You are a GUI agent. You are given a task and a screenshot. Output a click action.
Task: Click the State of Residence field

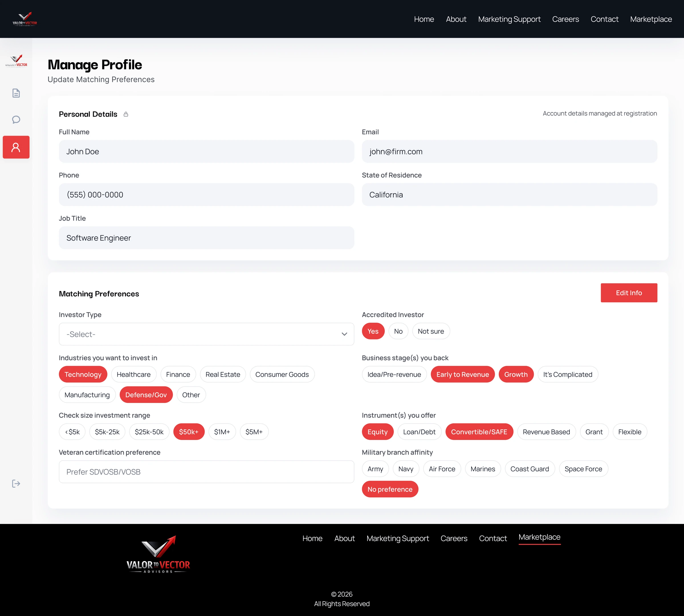tap(509, 195)
